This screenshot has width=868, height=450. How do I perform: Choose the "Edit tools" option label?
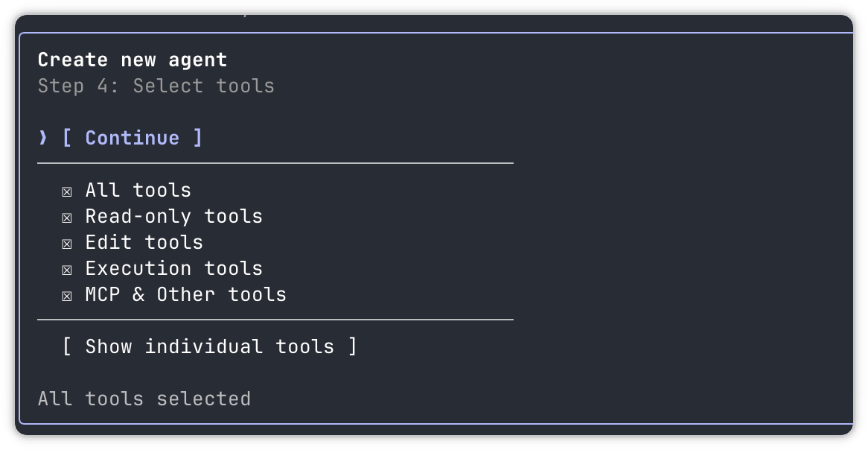pos(144,242)
